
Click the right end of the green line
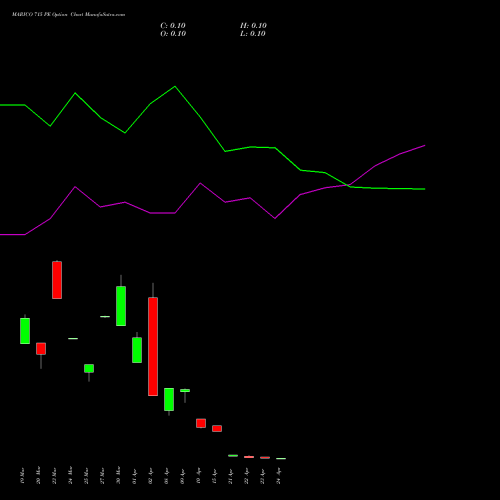coord(425,189)
